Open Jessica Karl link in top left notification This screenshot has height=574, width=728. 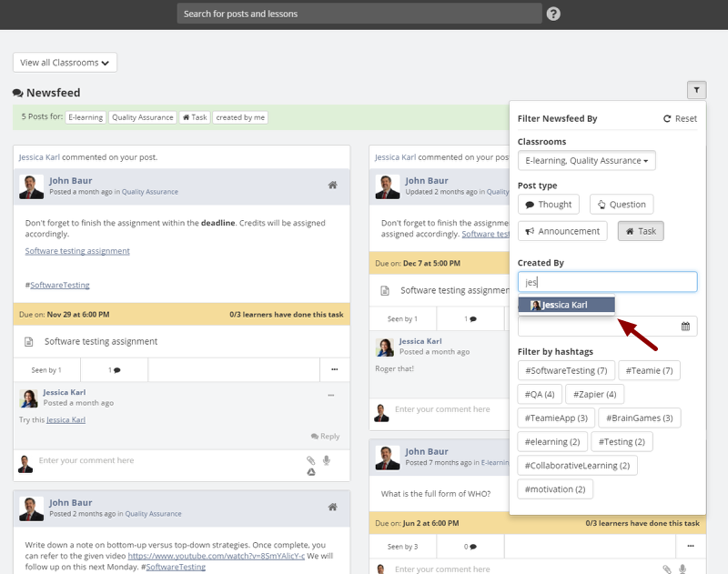(x=39, y=157)
